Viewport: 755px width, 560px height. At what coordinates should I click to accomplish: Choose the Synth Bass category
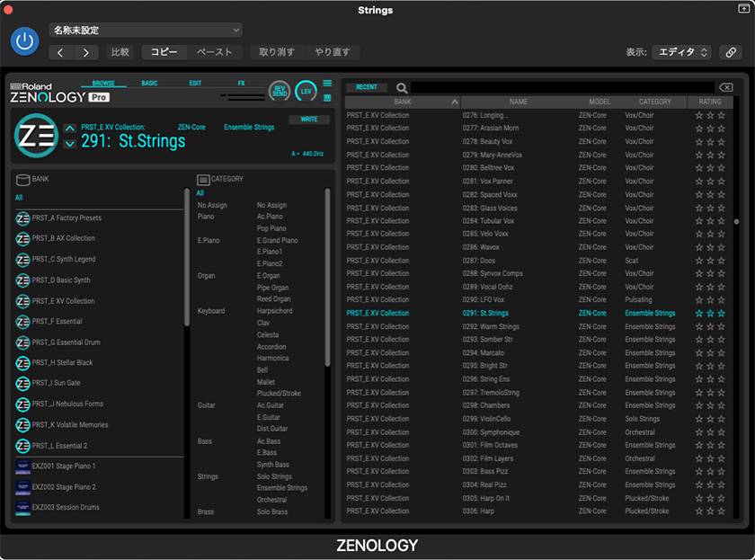(273, 465)
